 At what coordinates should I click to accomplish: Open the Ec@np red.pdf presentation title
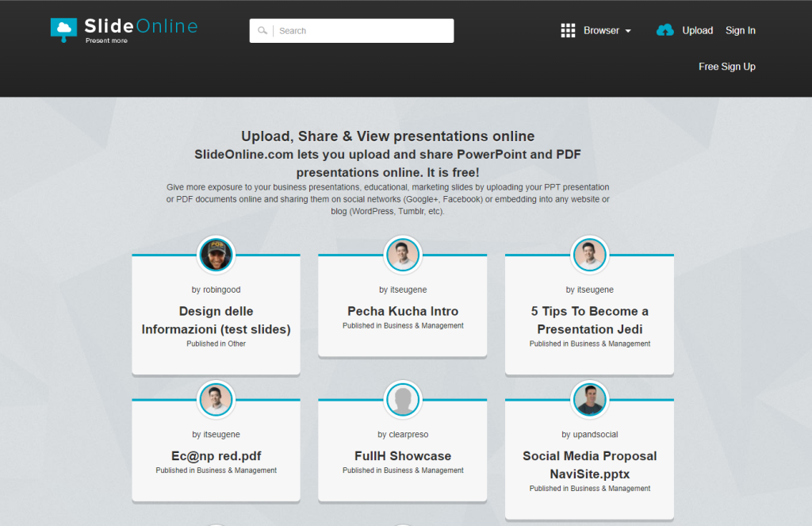tap(216, 456)
